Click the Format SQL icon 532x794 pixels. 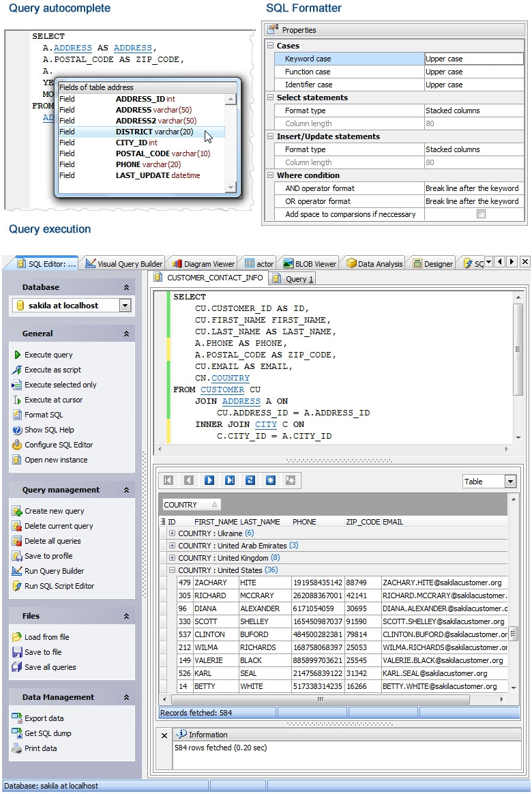[18, 415]
